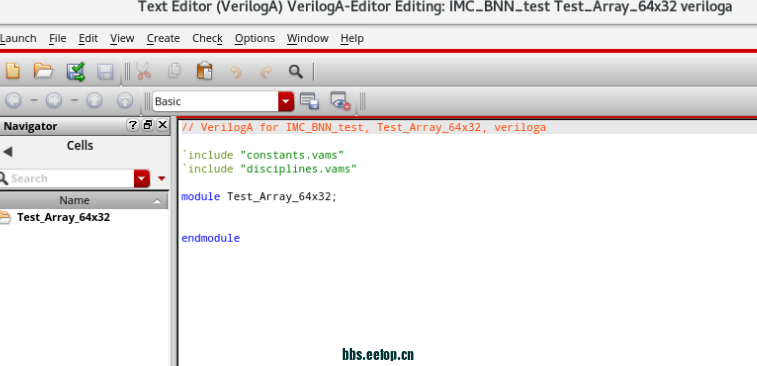This screenshot has width=757, height=366.
Task: Open the small red filter arrow menu
Action: click(x=162, y=179)
